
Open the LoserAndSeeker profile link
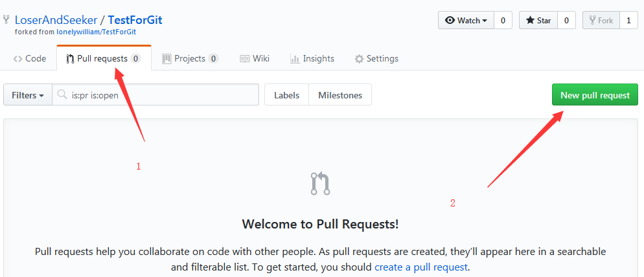pos(56,19)
